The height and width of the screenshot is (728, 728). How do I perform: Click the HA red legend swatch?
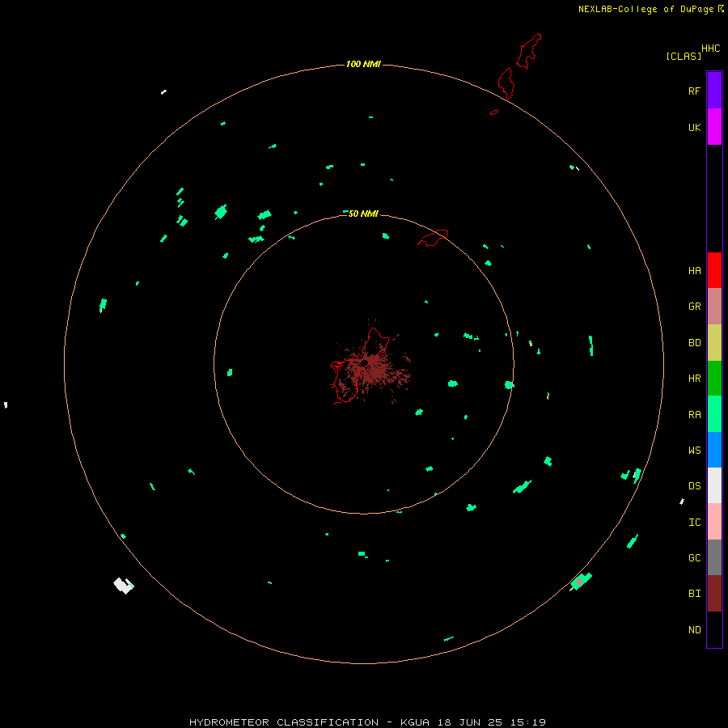[x=714, y=270]
